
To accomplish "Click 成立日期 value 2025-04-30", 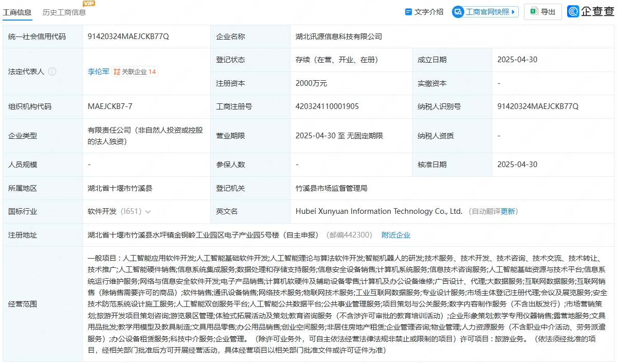I will (x=517, y=60).
